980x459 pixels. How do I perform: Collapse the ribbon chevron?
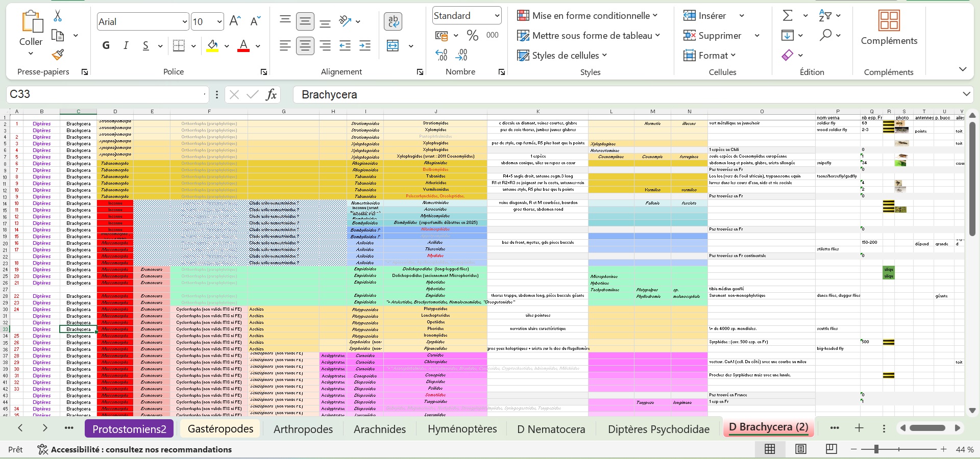pos(963,69)
